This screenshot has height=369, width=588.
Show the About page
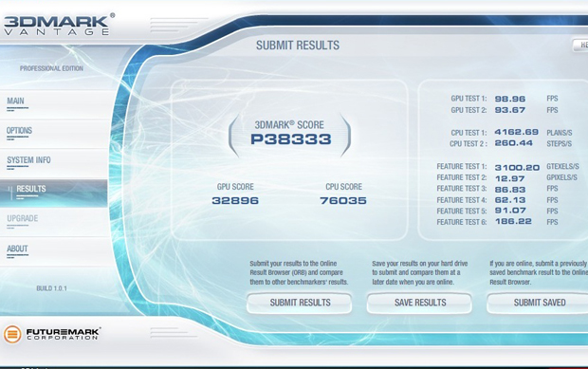click(x=17, y=249)
